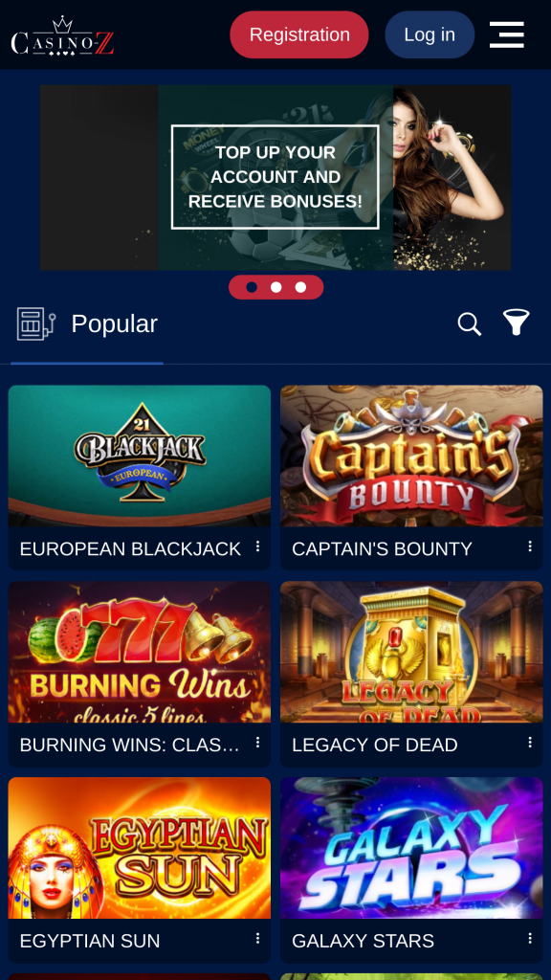Expand options for Galaxy Stars game
551x980 pixels.
pos(530,939)
